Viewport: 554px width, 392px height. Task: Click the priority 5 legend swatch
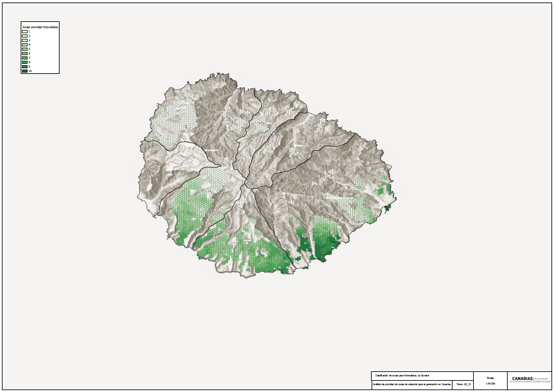click(x=24, y=49)
